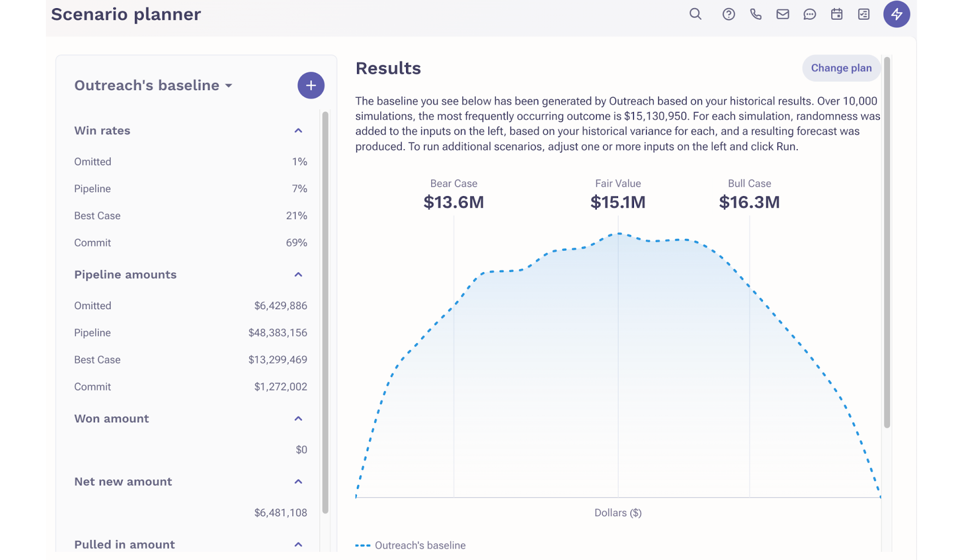This screenshot has height=560, width=963.
Task: Open the tasks checklist icon
Action: click(864, 14)
